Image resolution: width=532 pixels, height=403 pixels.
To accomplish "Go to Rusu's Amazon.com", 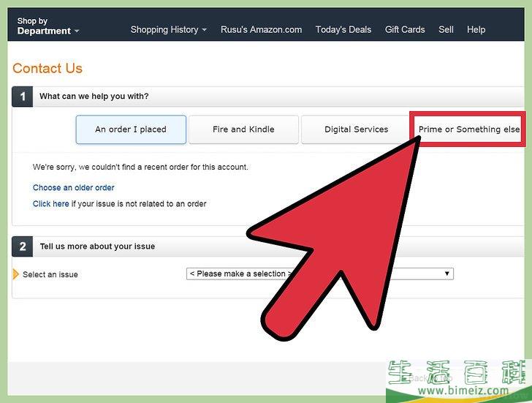I will [262, 29].
